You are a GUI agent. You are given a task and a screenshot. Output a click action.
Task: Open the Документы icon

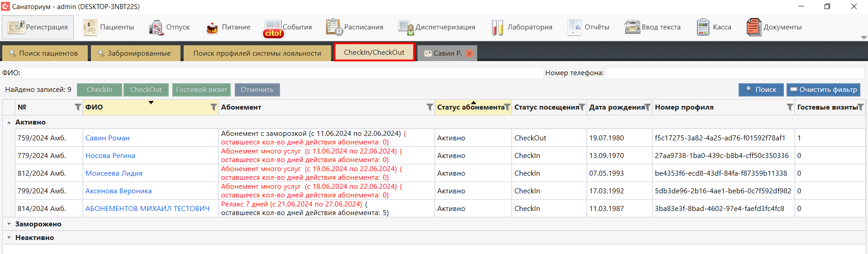tap(754, 27)
